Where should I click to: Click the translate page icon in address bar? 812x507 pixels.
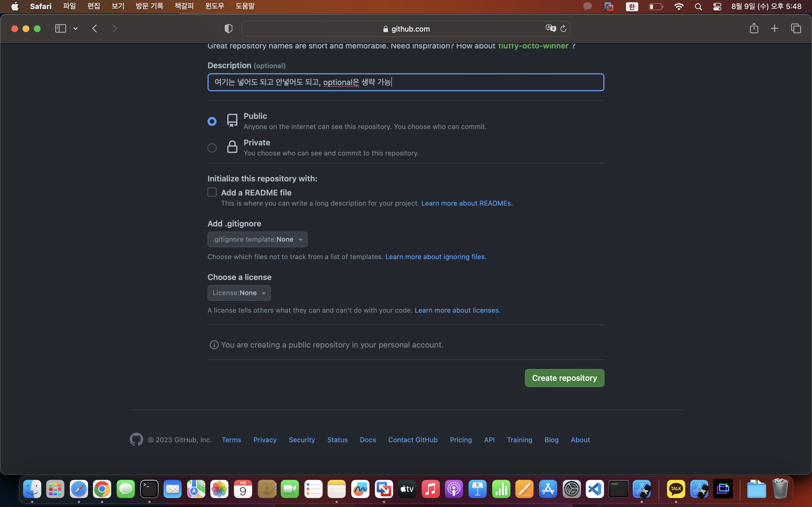tap(550, 28)
